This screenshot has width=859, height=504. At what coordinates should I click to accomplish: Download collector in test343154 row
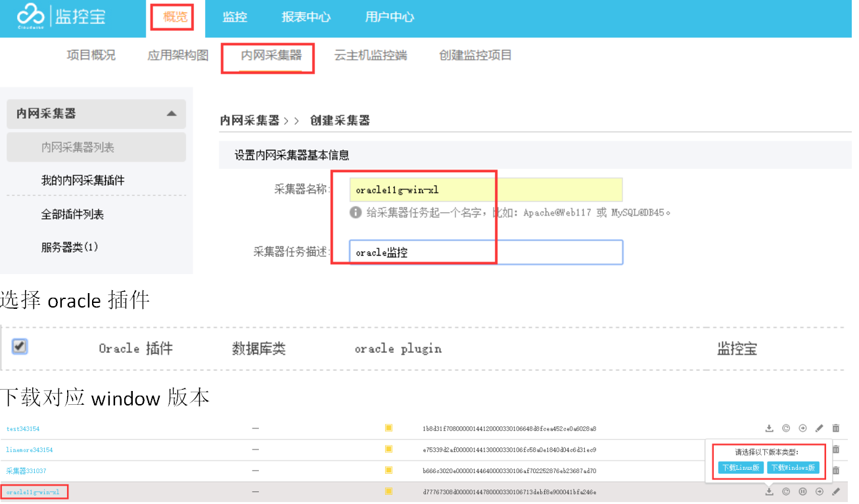769,428
